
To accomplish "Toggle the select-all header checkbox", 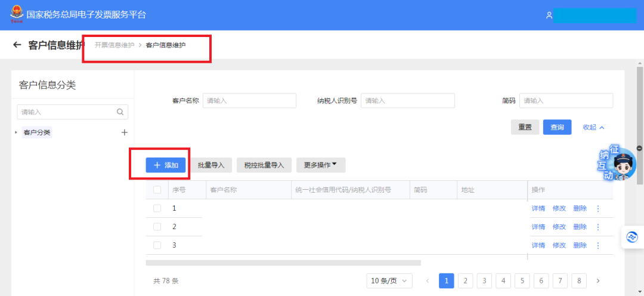I will (157, 190).
